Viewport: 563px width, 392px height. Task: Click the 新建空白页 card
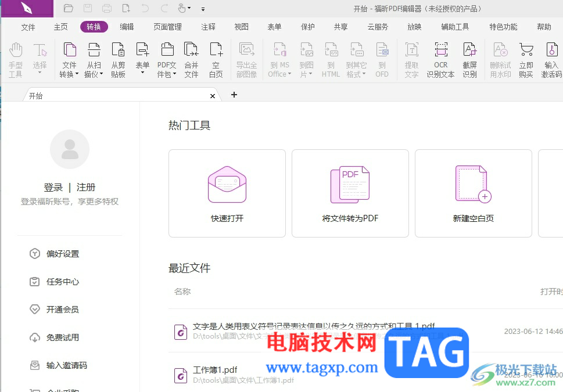pyautogui.click(x=474, y=193)
